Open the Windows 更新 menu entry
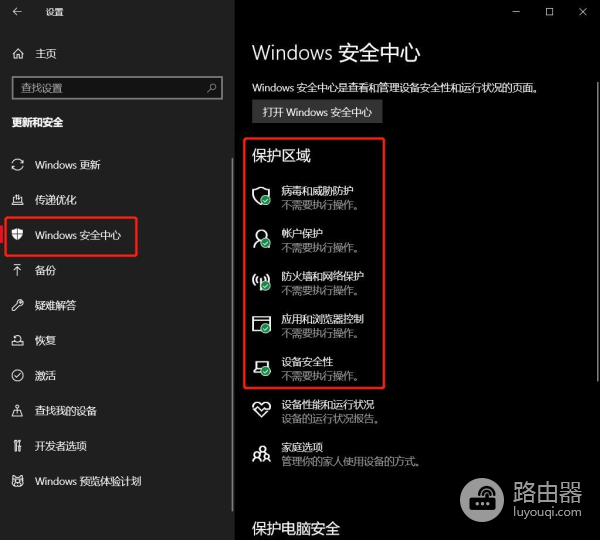This screenshot has height=540, width=600. (68, 165)
